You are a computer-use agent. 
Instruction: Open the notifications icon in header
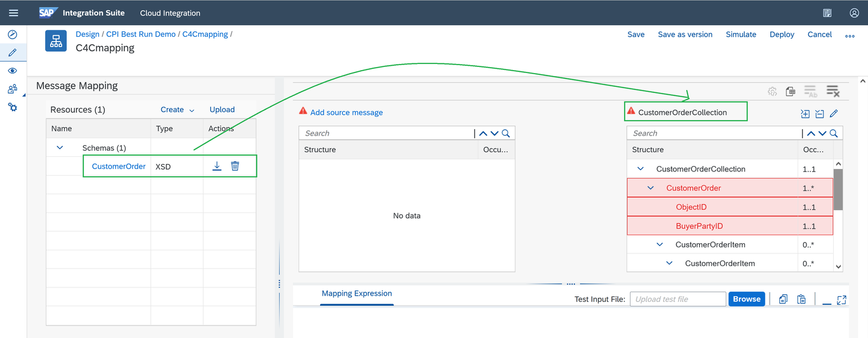click(828, 13)
